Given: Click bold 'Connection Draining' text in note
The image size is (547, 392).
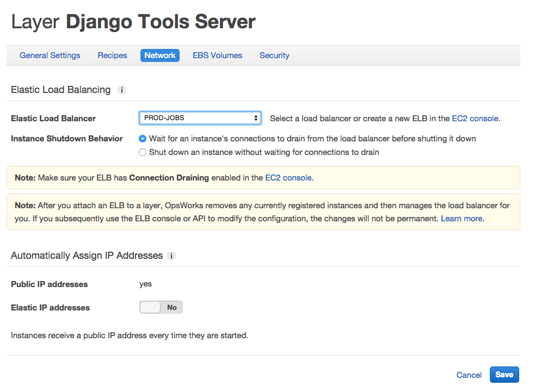Looking at the screenshot, I should (169, 178).
